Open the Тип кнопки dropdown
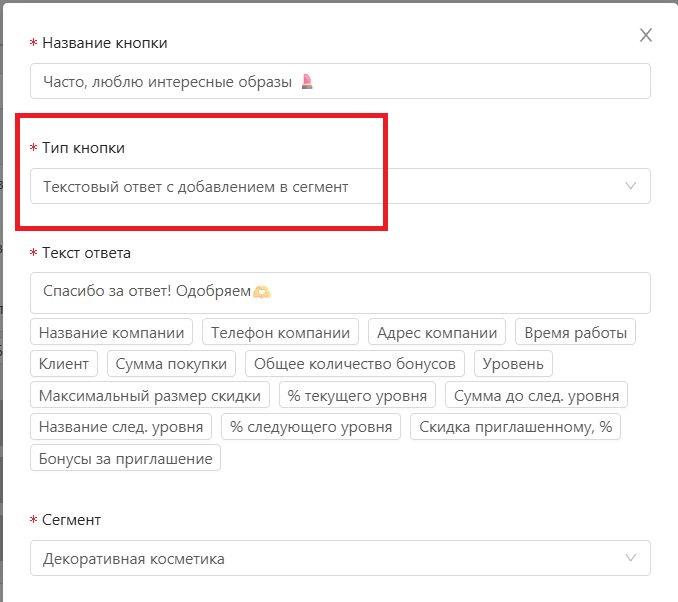This screenshot has height=602, width=678. (x=340, y=186)
